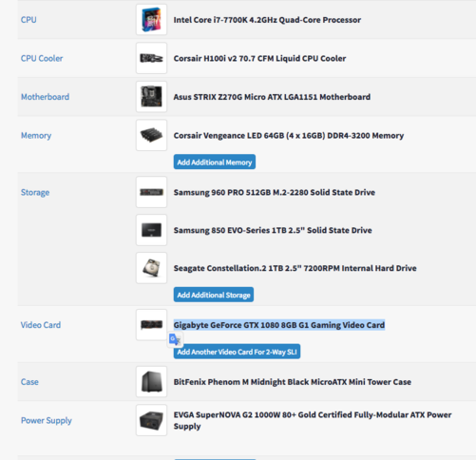Go to the Motherboard category
This screenshot has height=460, width=476.
coord(45,97)
